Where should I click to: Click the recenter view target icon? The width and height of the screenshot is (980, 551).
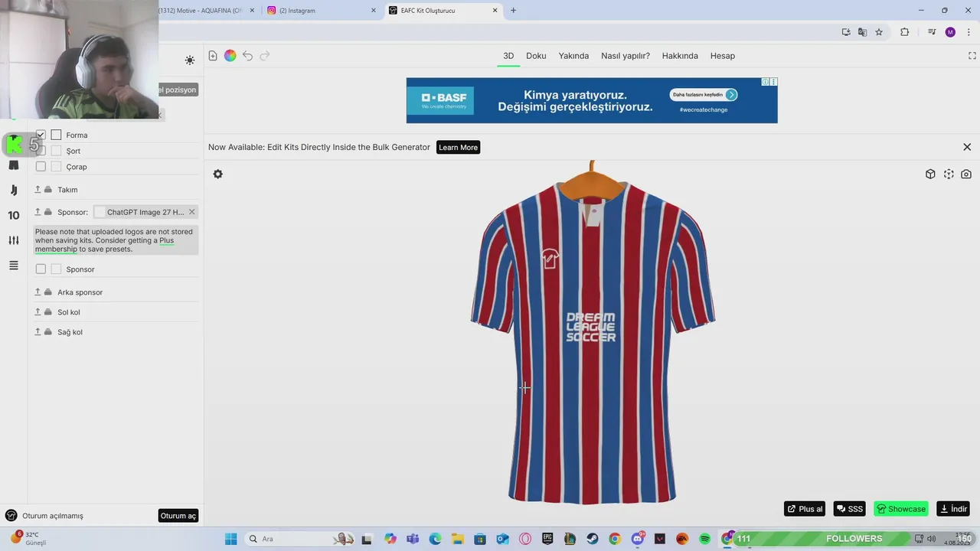click(x=949, y=174)
